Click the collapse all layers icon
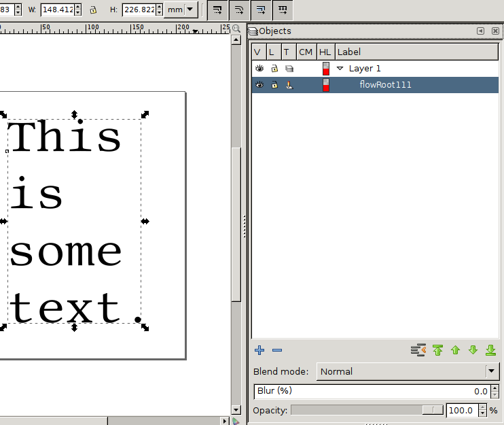Image resolution: width=504 pixels, height=425 pixels. pyautogui.click(x=418, y=350)
